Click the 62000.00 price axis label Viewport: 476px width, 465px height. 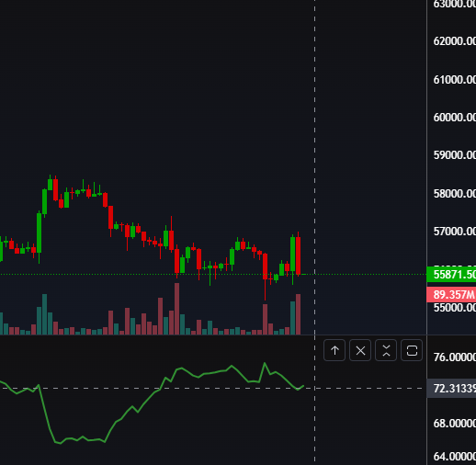[x=455, y=40]
